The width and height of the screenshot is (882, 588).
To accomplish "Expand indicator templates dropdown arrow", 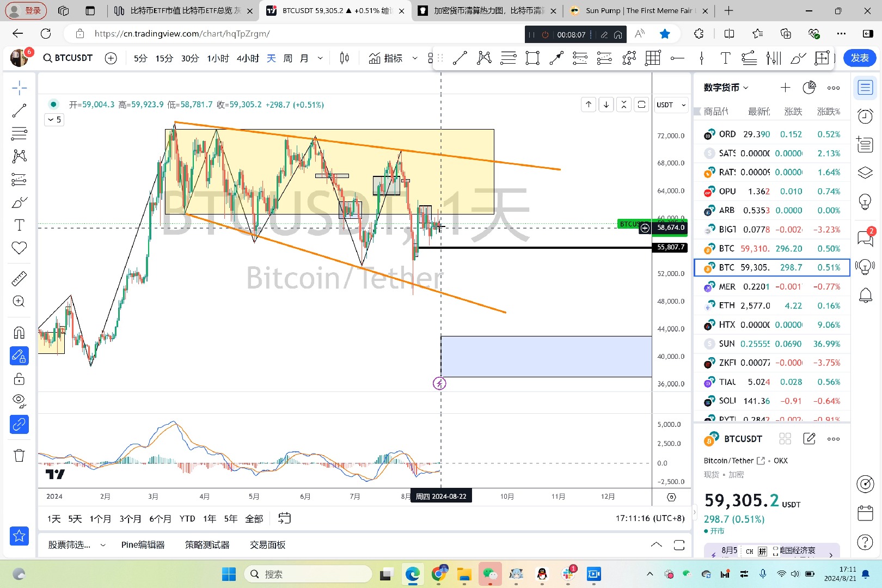I will (x=415, y=58).
